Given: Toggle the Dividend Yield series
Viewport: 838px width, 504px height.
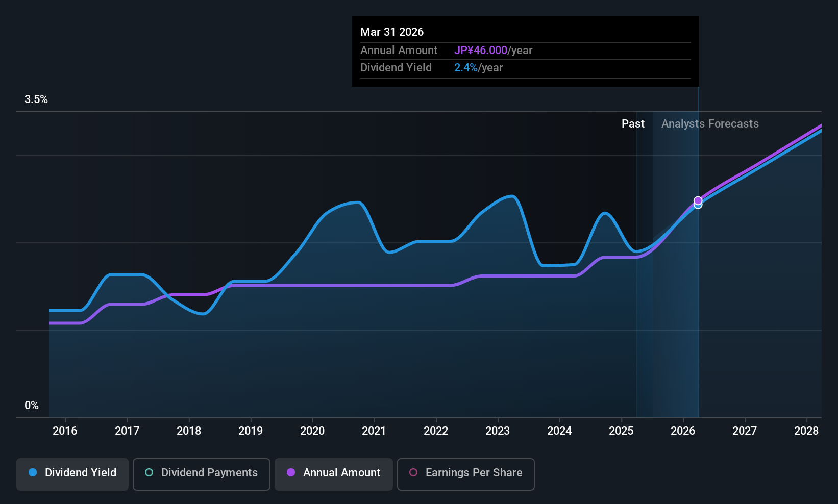Looking at the screenshot, I should [x=72, y=474].
